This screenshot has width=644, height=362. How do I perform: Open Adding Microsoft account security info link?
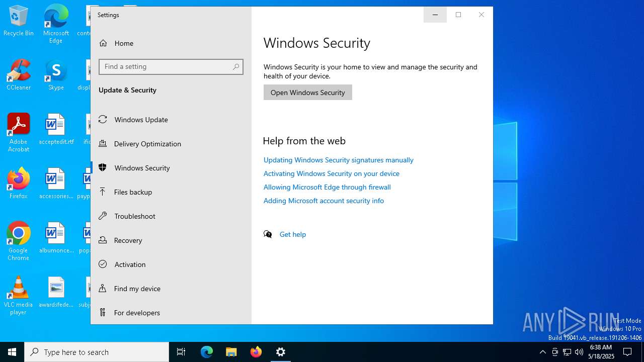point(324,201)
